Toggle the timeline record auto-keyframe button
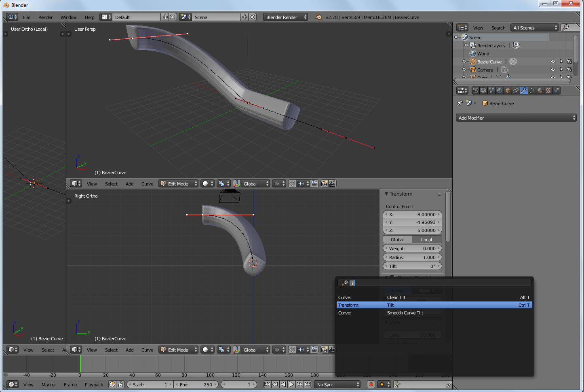Image resolution: width=584 pixels, height=392 pixels. tap(371, 384)
